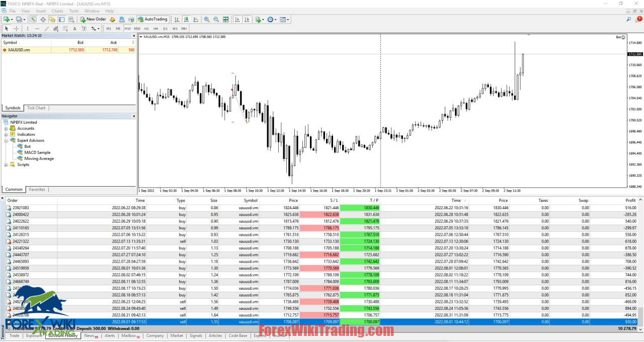Switch timeframe to H4
This screenshot has height=342, width=644.
point(155,29)
